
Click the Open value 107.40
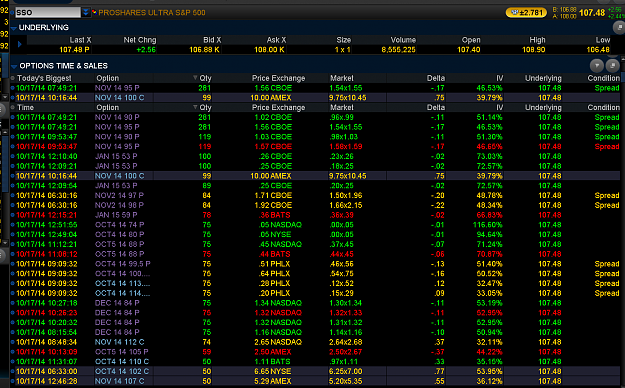(469, 50)
